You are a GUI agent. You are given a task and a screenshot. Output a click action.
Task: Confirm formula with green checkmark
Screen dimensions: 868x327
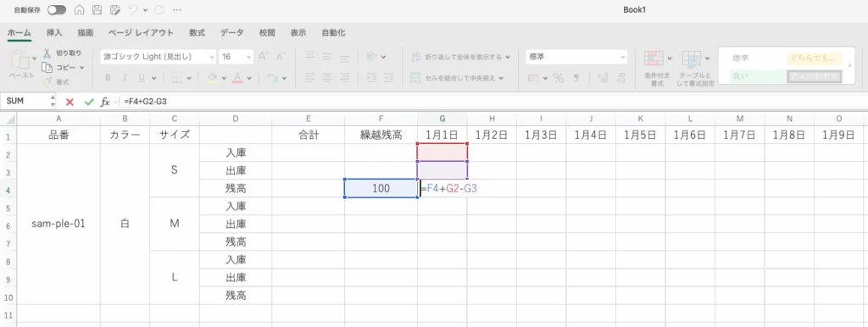pos(89,102)
